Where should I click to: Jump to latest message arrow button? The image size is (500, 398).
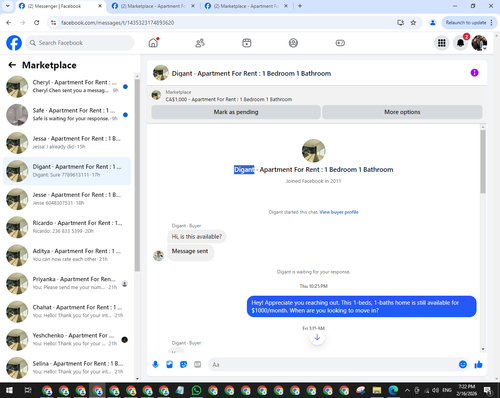(x=317, y=337)
